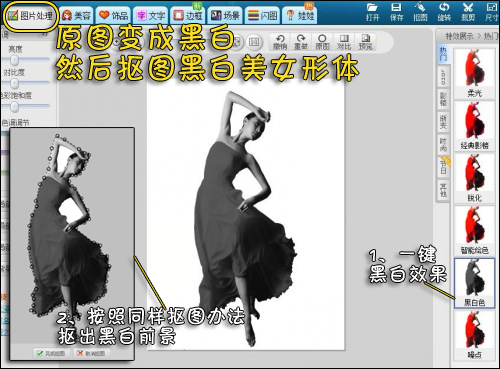The width and height of the screenshot is (500, 369).
Task: Apply the 黑白色 effect thumbnail
Action: tap(474, 283)
